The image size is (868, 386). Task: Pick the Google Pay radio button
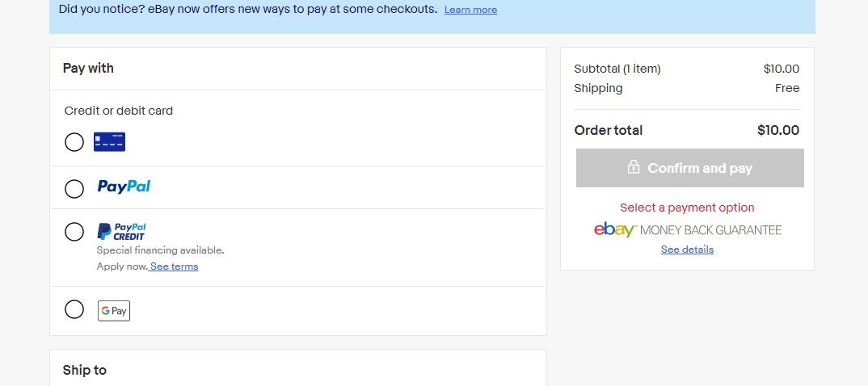pyautogui.click(x=74, y=309)
